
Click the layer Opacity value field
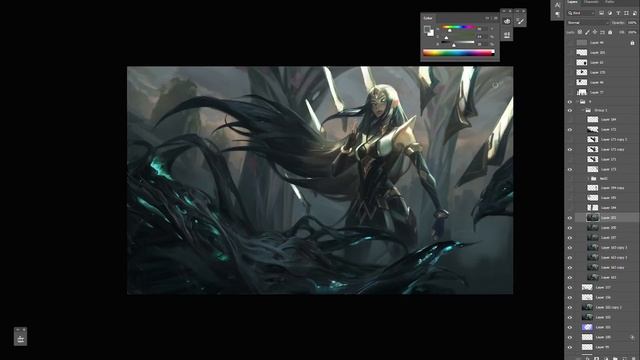pos(632,23)
